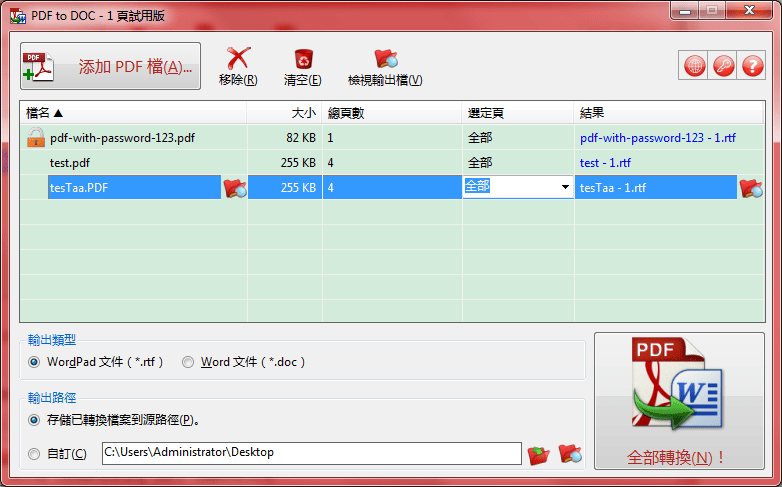The image size is (782, 487).
Task: Open output folder icon beside tesTaa - 1.rtf
Action: (751, 188)
